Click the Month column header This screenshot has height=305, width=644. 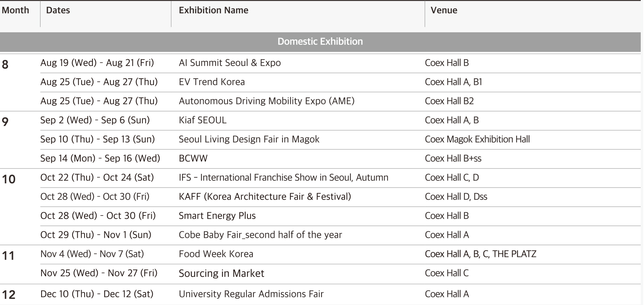[x=16, y=10]
